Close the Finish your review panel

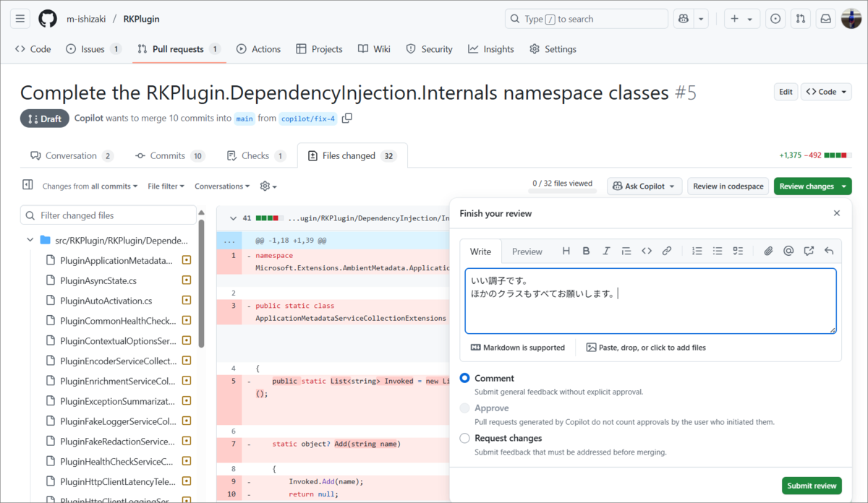pos(837,213)
